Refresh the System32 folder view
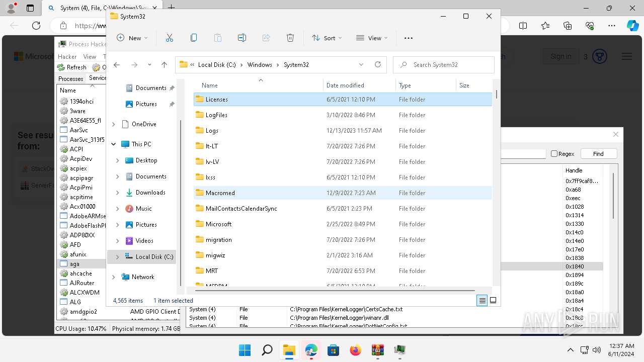 (378, 65)
